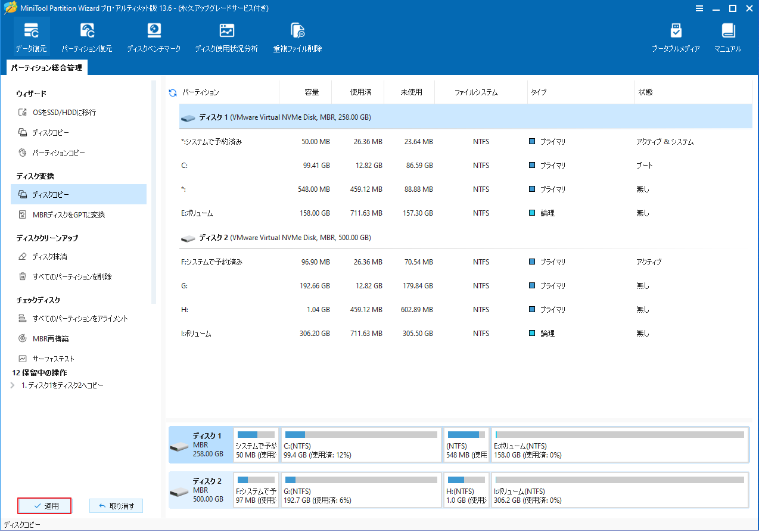759x532 pixels.
Task: Open the パーティション復元 tool
Action: click(x=87, y=37)
